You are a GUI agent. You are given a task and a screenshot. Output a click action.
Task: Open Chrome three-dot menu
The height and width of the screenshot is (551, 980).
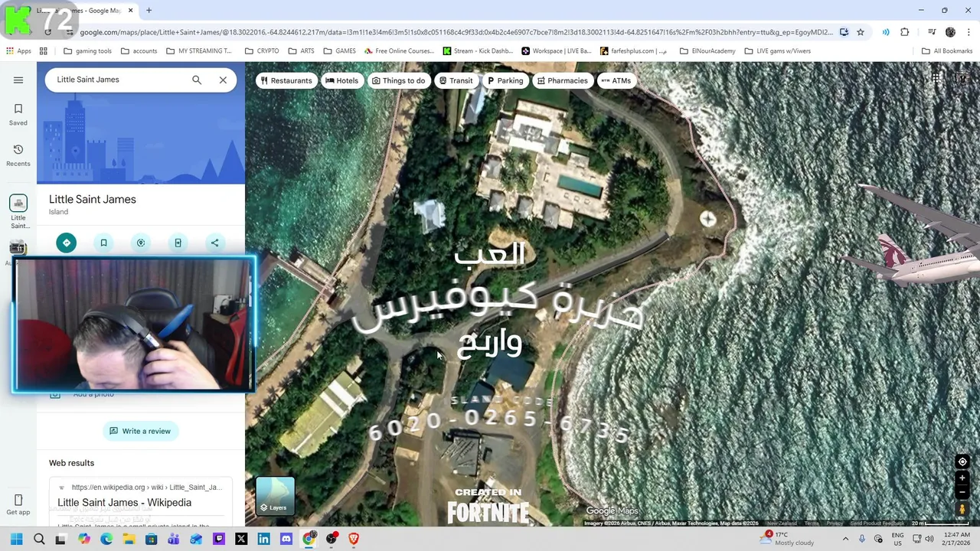click(968, 32)
